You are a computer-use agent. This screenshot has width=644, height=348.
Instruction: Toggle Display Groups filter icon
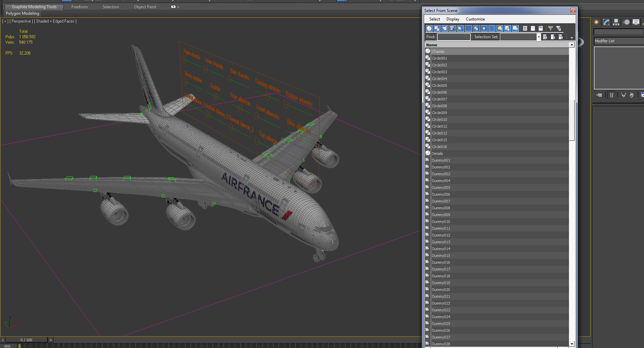click(x=476, y=28)
